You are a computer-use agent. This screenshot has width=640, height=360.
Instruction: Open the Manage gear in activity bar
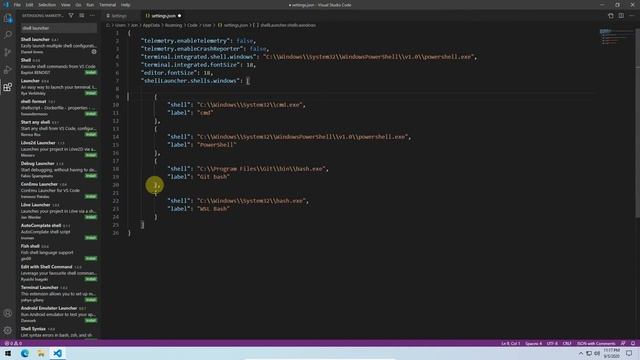coord(8,330)
